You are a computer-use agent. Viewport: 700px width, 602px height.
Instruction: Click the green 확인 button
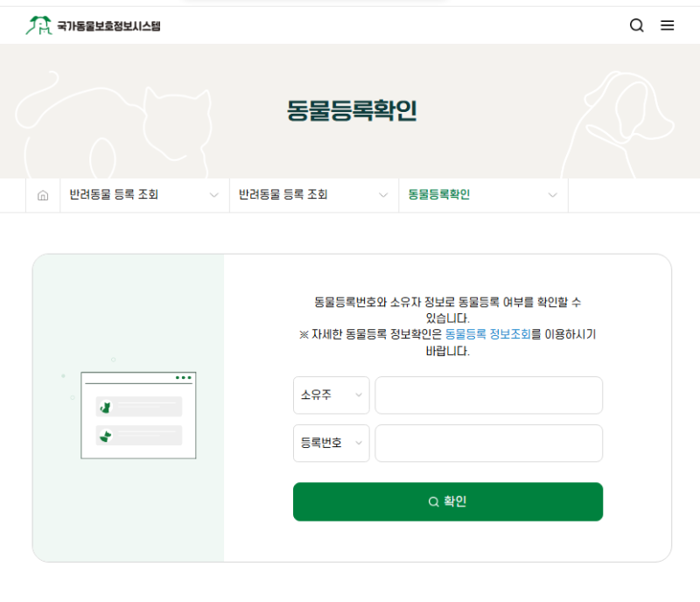tap(448, 501)
